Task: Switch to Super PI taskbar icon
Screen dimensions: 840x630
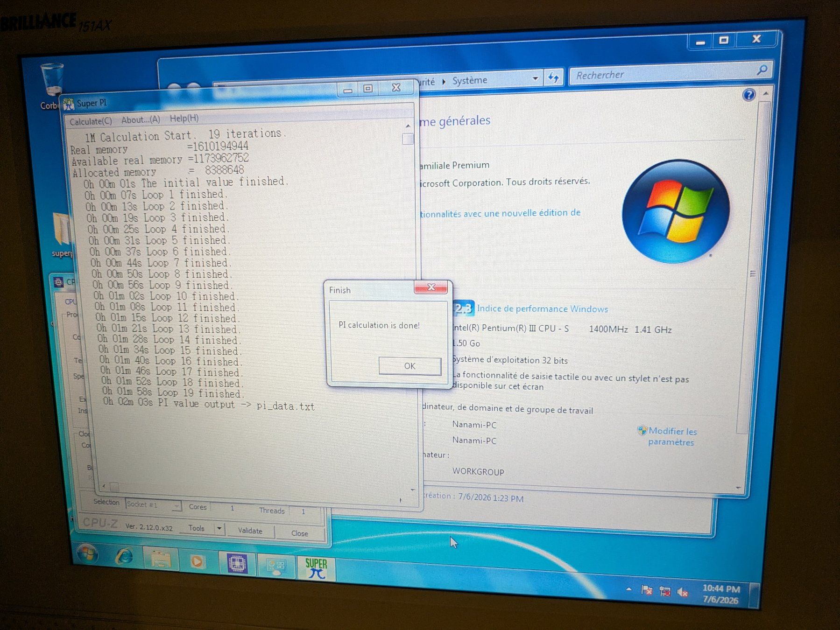Action: (316, 568)
